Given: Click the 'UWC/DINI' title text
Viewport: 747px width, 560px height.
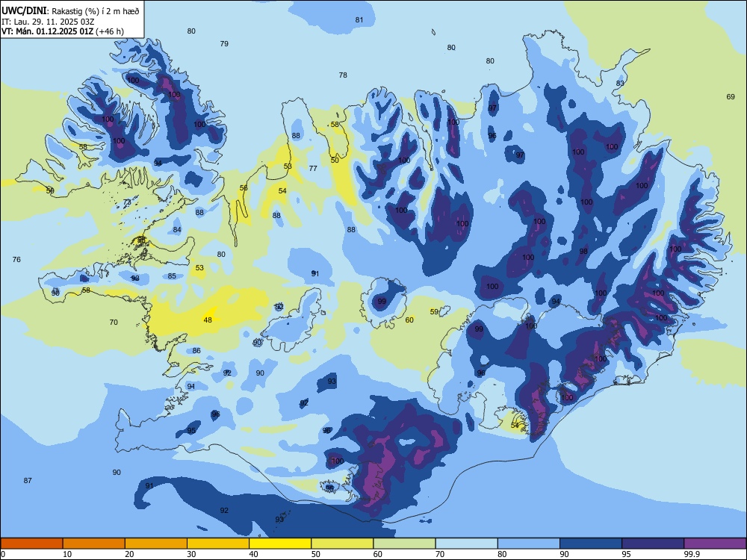Looking at the screenshot, I should pyautogui.click(x=25, y=11).
